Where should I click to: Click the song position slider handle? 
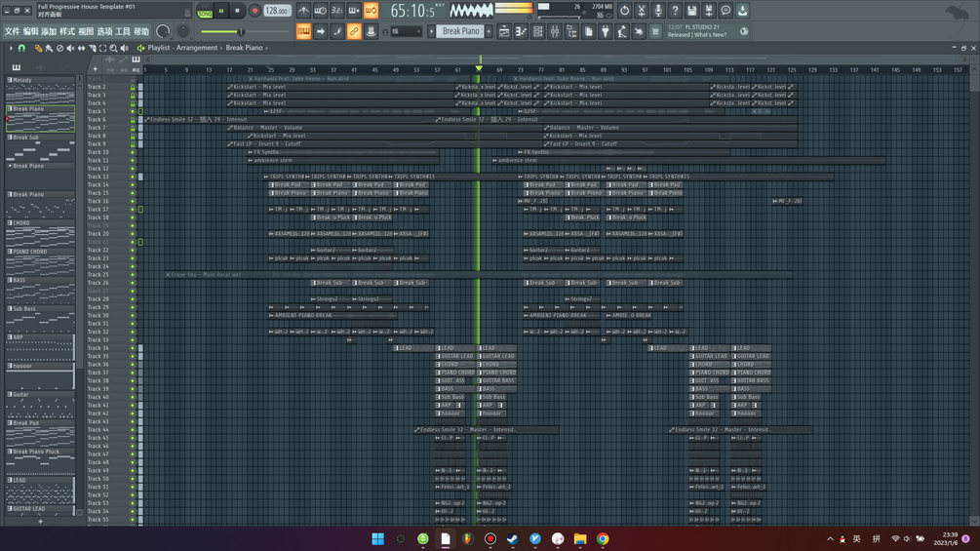[241, 31]
